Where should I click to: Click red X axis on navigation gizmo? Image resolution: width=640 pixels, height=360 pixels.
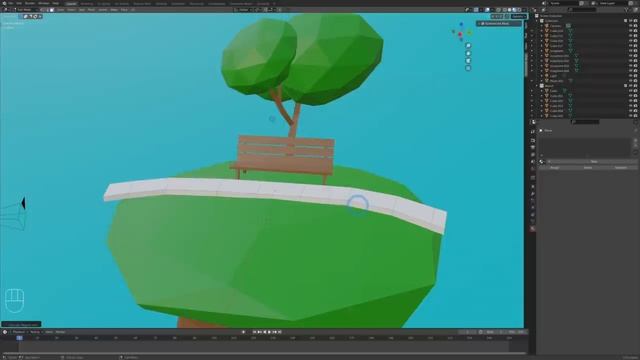pos(460,35)
